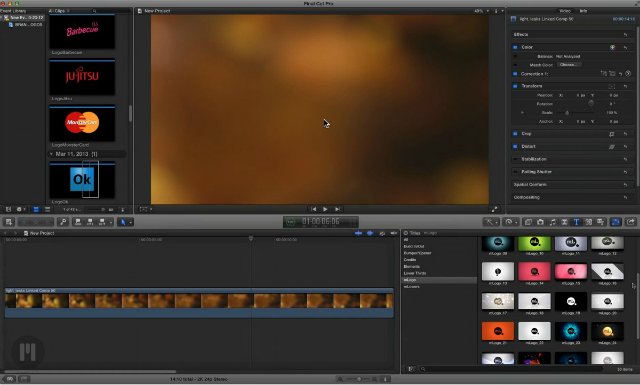The image size is (640, 385).
Task: Open the Photos browser camera icon
Action: click(x=540, y=222)
